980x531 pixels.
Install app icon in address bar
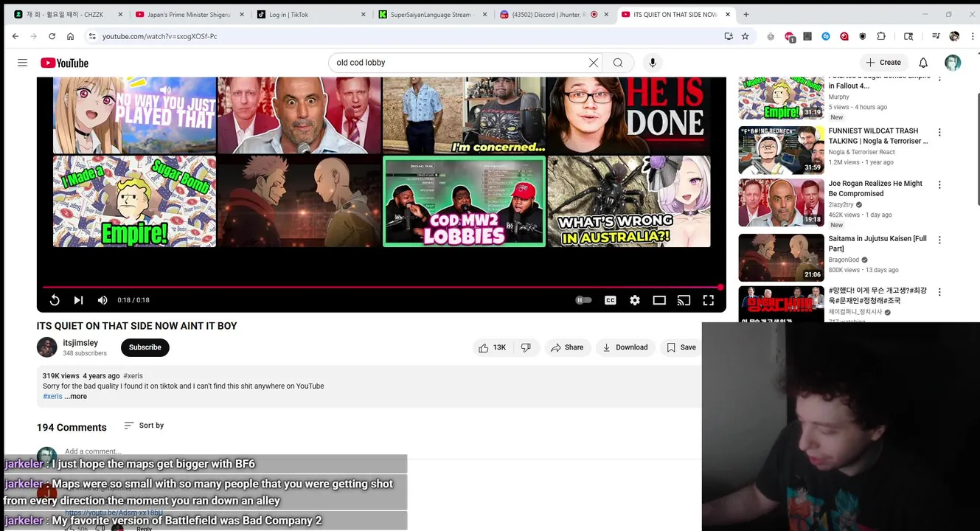point(729,36)
